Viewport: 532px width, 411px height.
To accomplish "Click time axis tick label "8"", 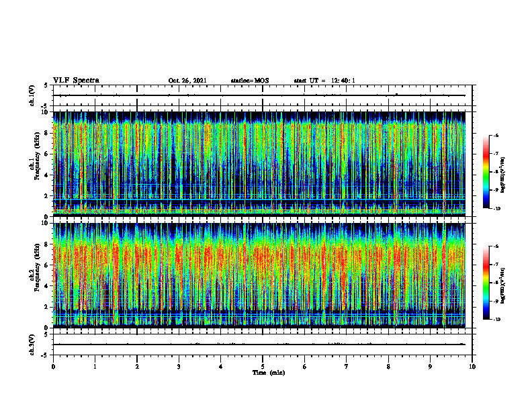I will coord(388,367).
